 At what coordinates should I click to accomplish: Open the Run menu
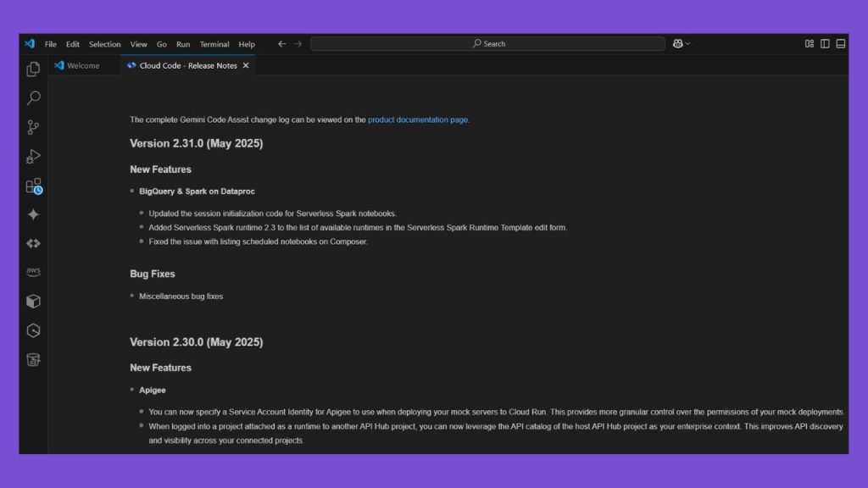tap(183, 44)
